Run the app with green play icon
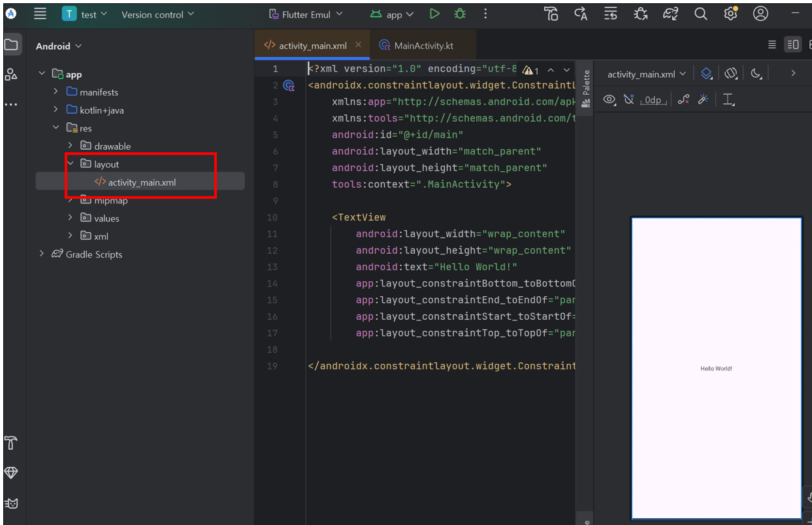Screen dimensions: 812x525 [434, 14]
